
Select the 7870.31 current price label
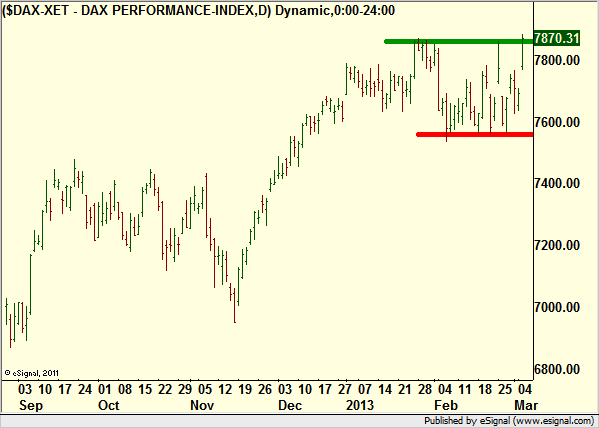click(557, 38)
